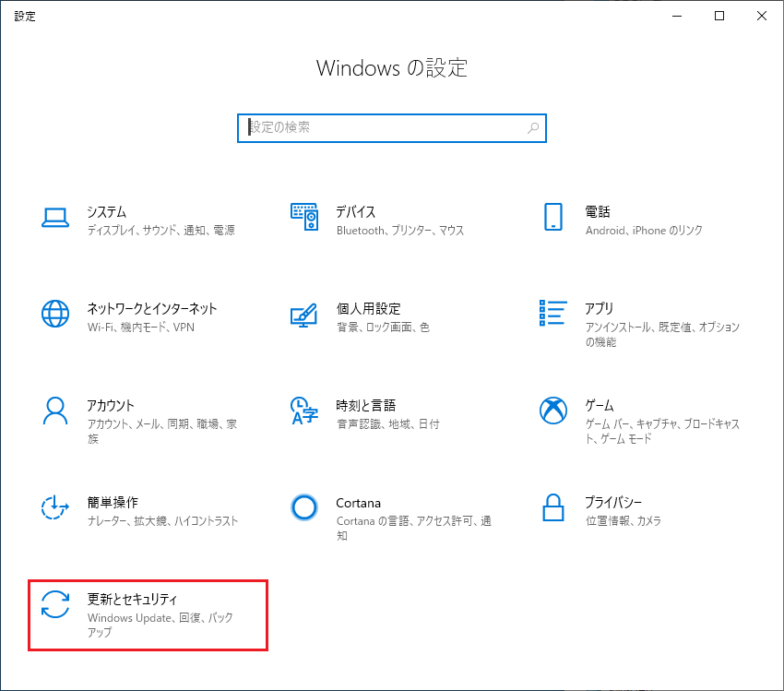Click the Bluetooth、プリンター、マウス description
The height and width of the screenshot is (691, 784).
pos(400,230)
